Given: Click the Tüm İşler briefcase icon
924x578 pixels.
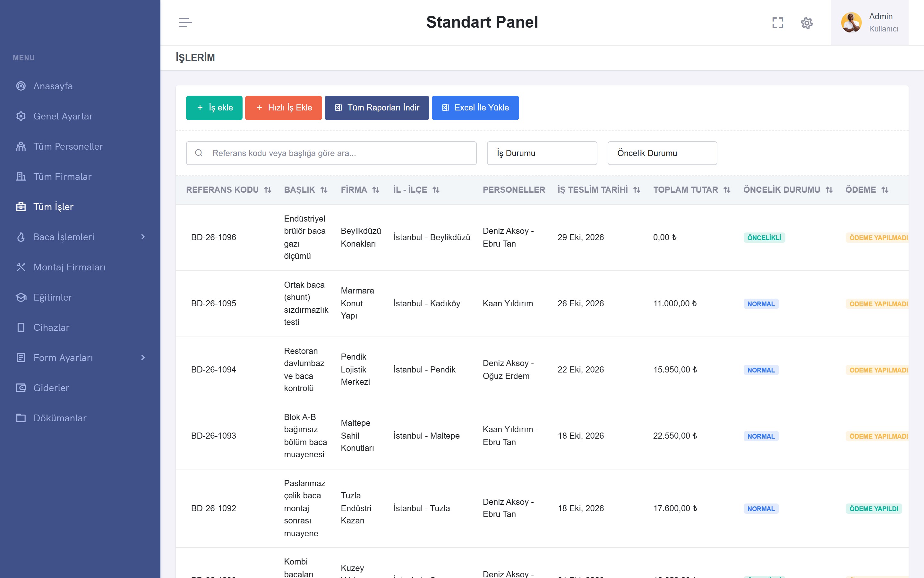Looking at the screenshot, I should [x=21, y=207].
